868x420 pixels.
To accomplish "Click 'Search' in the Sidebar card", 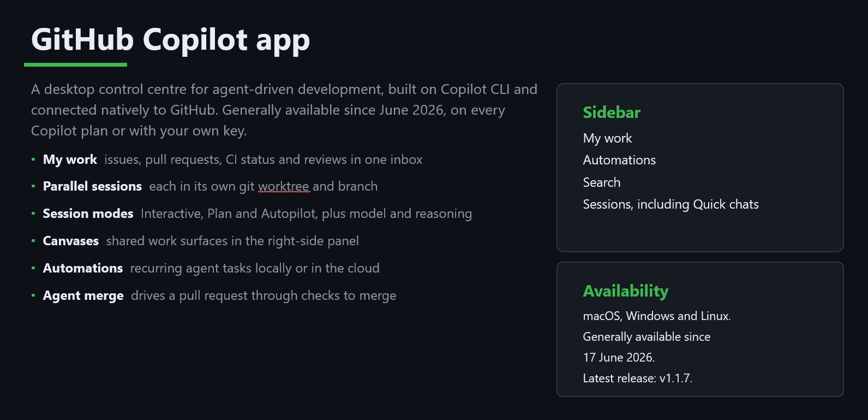I will tap(602, 182).
